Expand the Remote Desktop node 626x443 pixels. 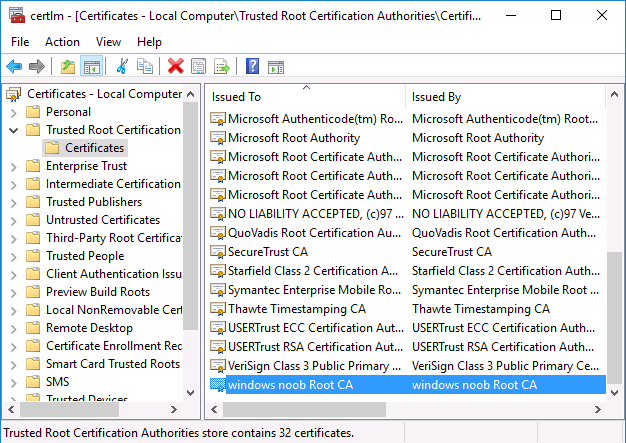click(x=14, y=328)
